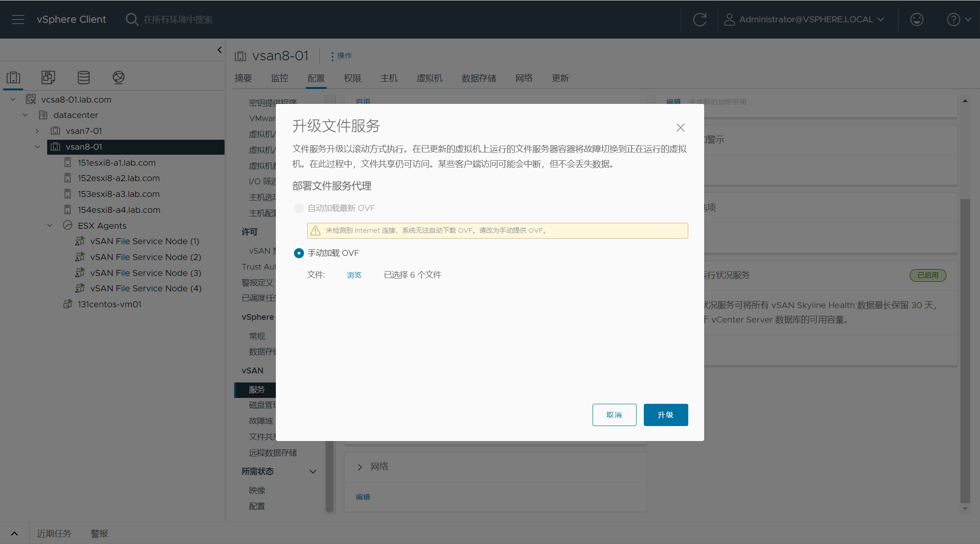Select the 远程数据存储 config menu item
Image resolution: width=980 pixels, height=544 pixels.
[273, 453]
